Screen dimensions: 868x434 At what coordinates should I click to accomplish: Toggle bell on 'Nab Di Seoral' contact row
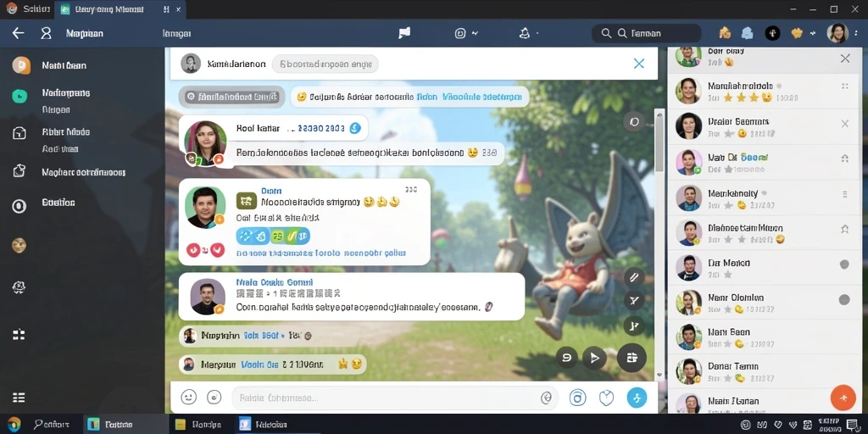[x=845, y=159]
